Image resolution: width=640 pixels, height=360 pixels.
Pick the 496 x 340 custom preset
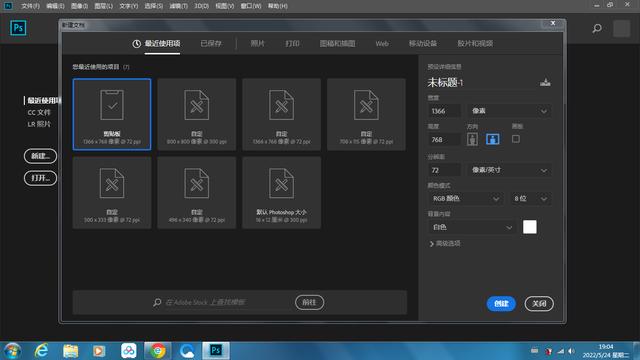click(197, 193)
